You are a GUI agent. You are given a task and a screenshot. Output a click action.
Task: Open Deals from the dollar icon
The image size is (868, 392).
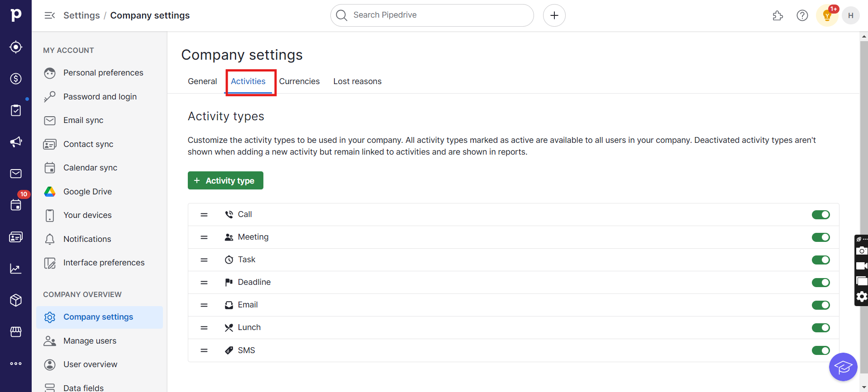tap(16, 79)
